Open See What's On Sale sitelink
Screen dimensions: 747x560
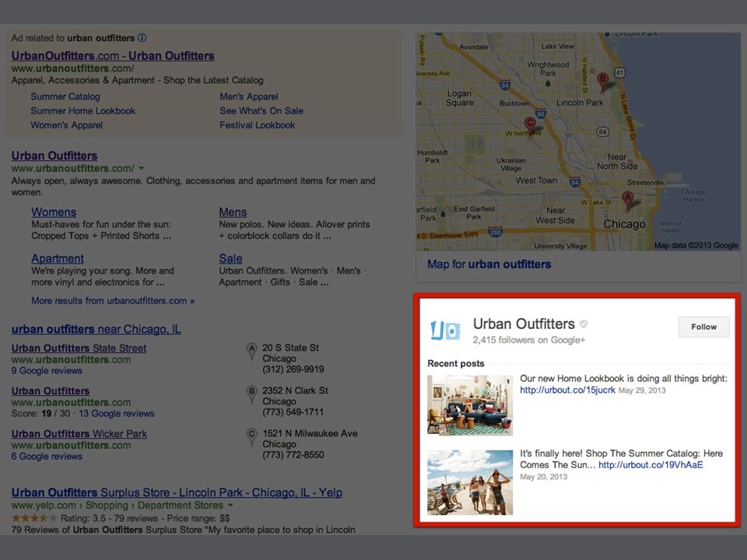[x=261, y=111]
